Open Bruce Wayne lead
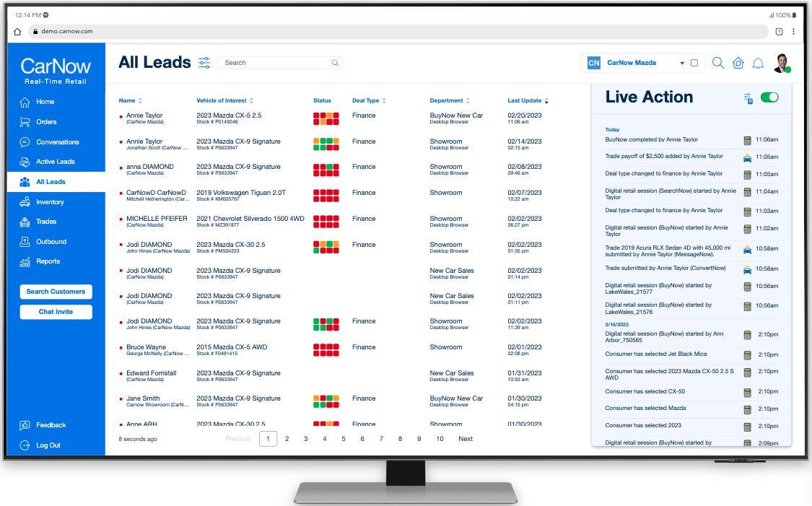 [x=146, y=347]
